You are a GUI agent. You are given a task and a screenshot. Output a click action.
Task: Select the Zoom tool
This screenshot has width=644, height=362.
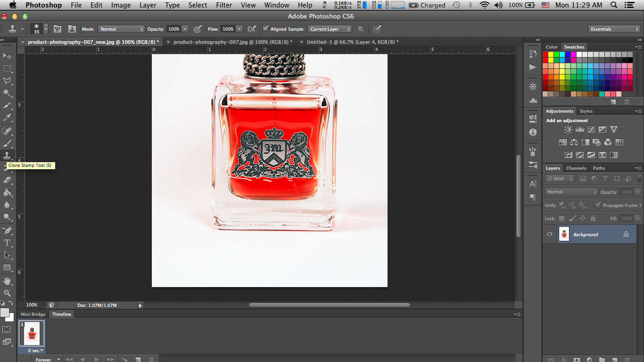click(x=7, y=293)
